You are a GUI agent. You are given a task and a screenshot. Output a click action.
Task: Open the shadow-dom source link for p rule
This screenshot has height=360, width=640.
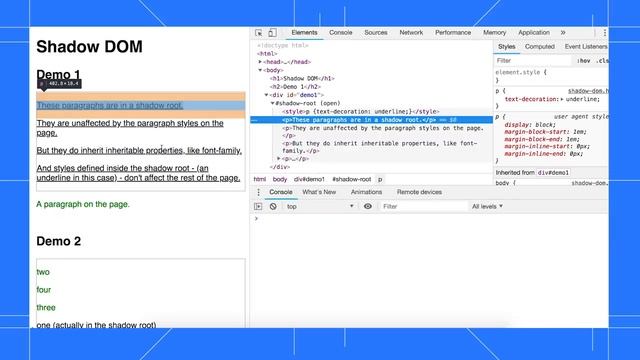[588, 91]
